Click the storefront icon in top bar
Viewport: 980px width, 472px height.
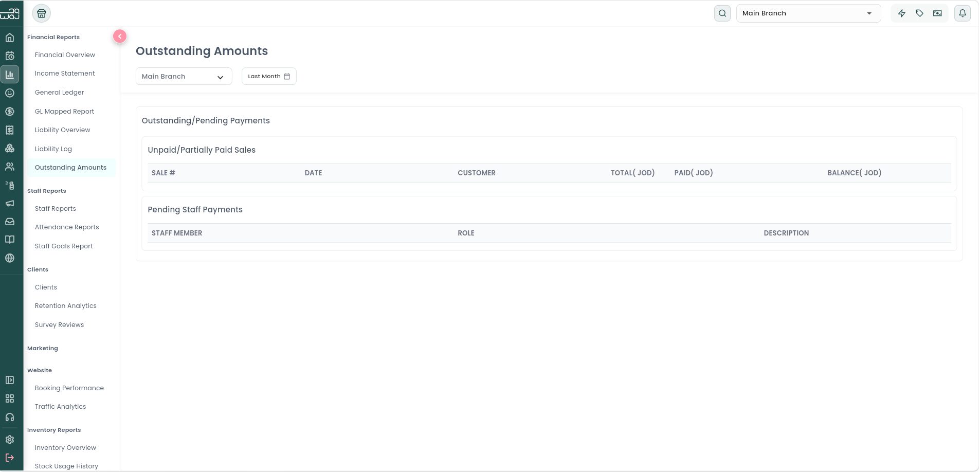click(42, 13)
